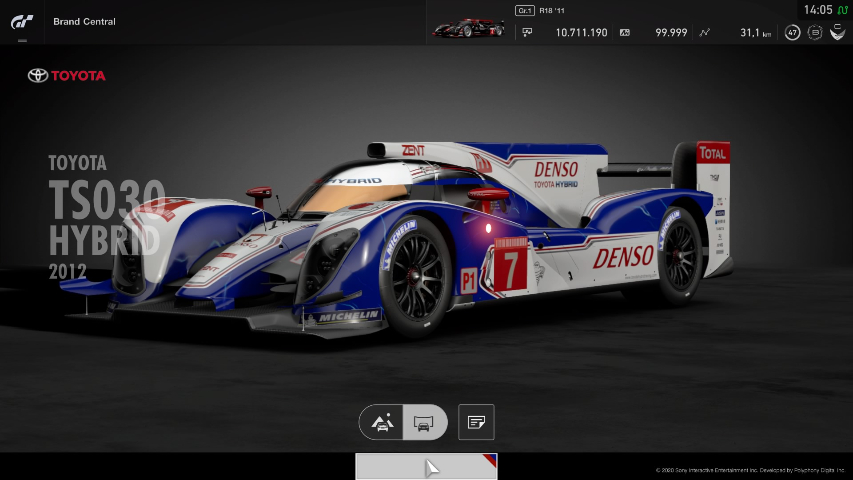
Task: Select the Brand Central title label
Action: click(84, 21)
